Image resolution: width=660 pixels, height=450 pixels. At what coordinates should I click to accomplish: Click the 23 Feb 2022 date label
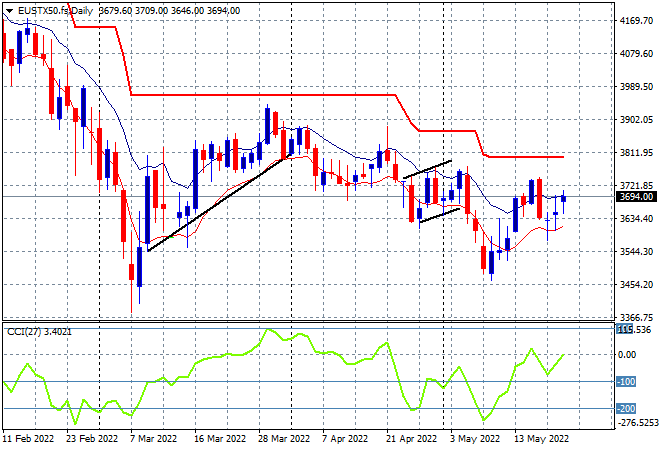92,439
